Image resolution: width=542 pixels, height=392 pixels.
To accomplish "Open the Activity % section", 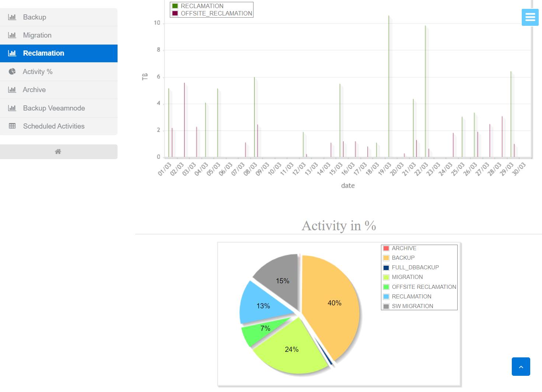I will pos(37,71).
